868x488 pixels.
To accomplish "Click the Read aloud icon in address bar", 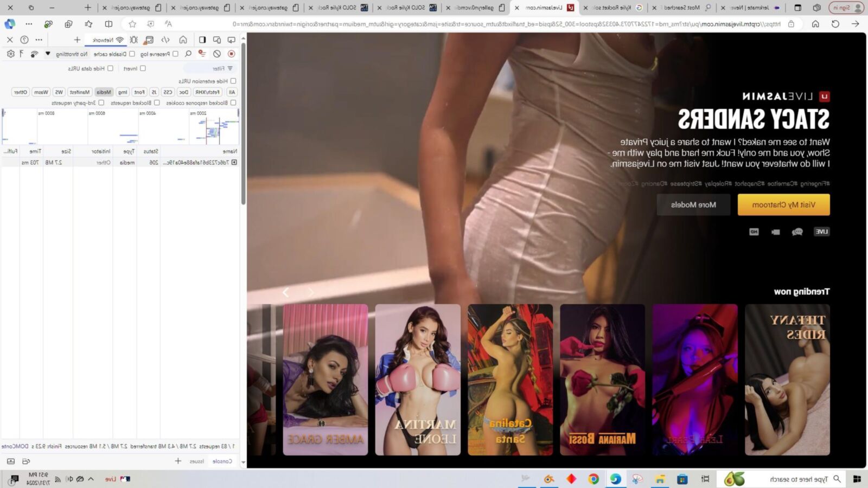I will pyautogui.click(x=168, y=24).
